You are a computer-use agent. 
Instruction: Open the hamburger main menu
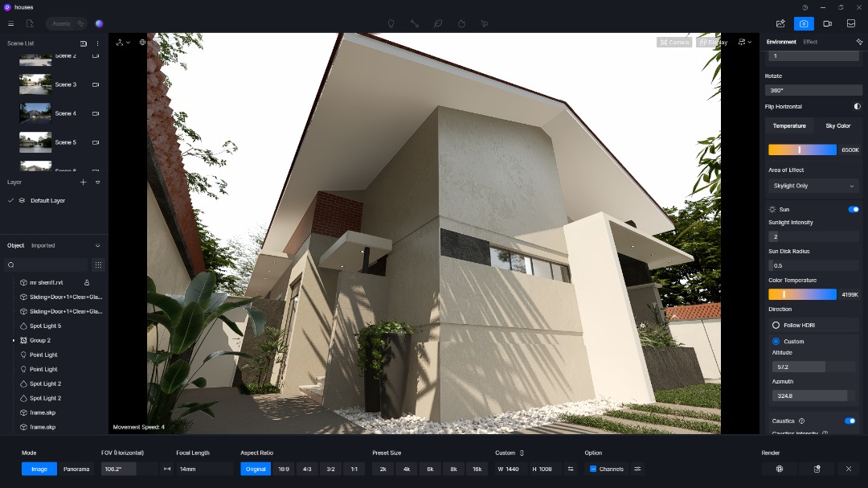click(x=10, y=23)
